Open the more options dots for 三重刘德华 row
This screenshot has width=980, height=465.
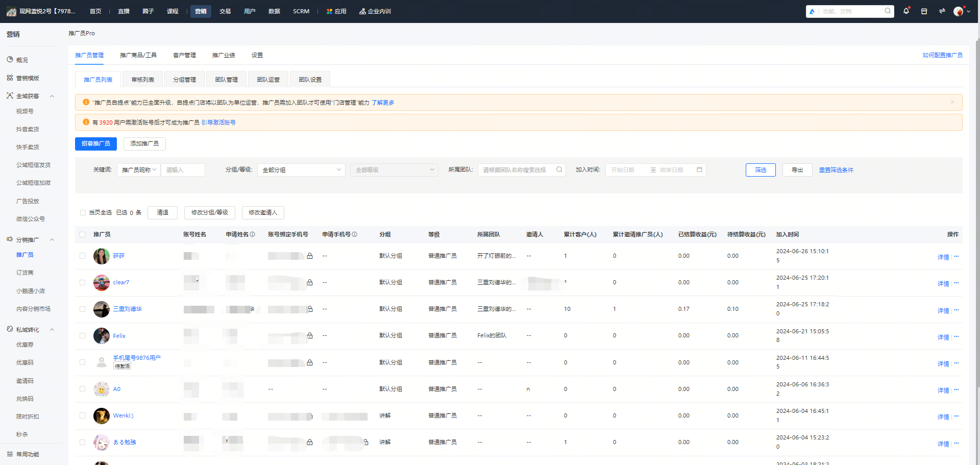coord(957,310)
